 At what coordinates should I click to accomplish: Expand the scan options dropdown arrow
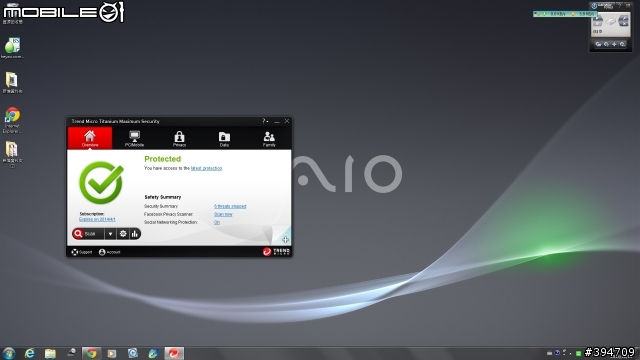click(110, 234)
